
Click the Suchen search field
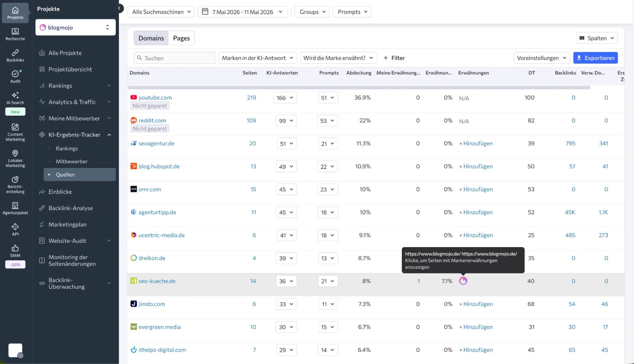click(x=174, y=58)
